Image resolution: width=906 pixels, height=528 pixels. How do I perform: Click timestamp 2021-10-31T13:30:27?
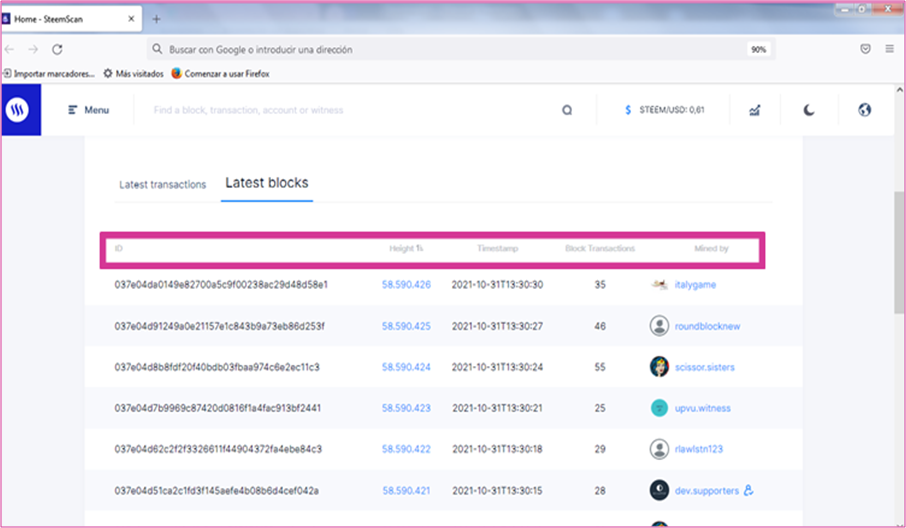(497, 326)
